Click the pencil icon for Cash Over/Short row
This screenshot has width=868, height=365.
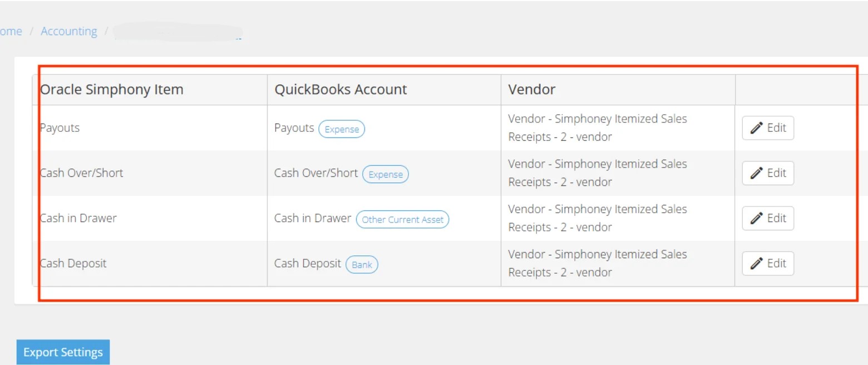point(758,173)
